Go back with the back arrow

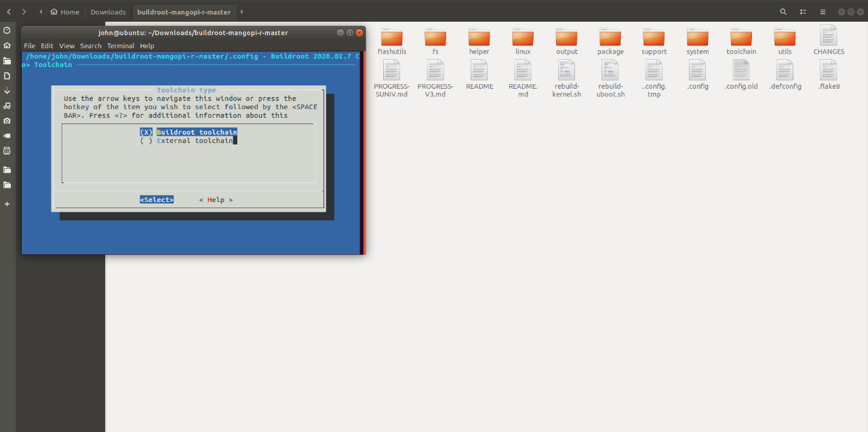(x=8, y=12)
